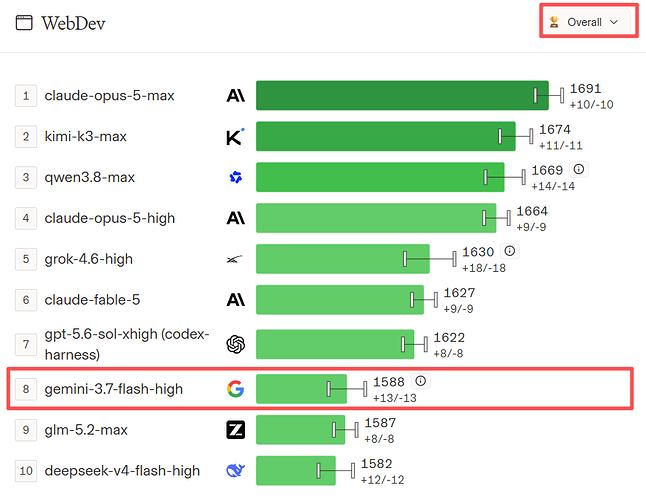Screen dimensions: 646x500
Task: Open the qwen3.8-max model entry
Action: point(89,177)
